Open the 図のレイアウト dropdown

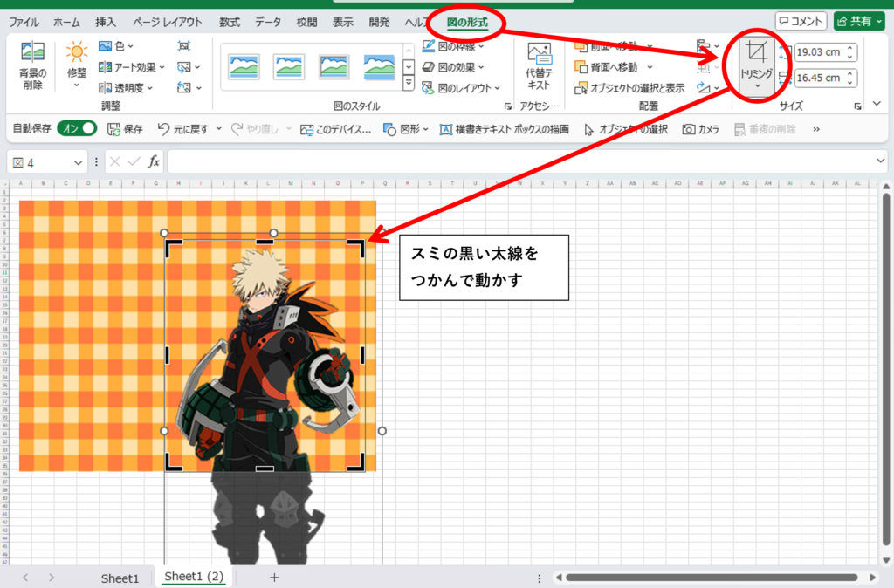[461, 88]
